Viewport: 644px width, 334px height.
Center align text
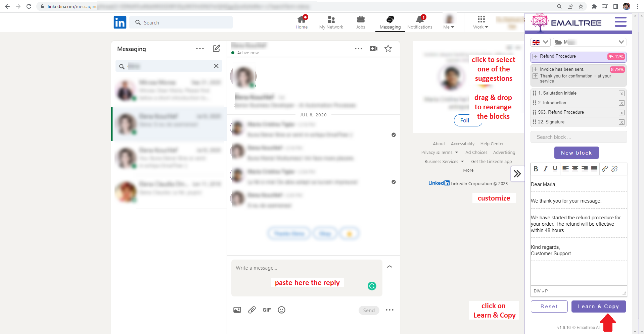click(x=575, y=169)
